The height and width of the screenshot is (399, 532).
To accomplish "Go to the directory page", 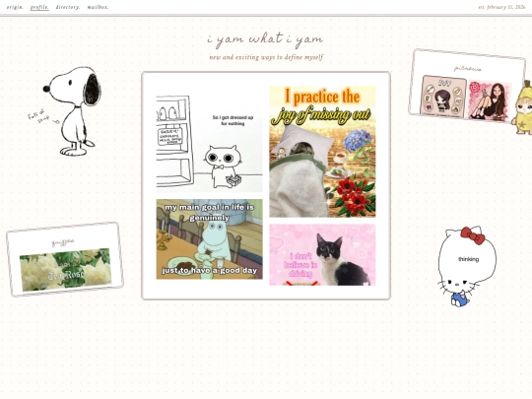I will click(x=68, y=7).
